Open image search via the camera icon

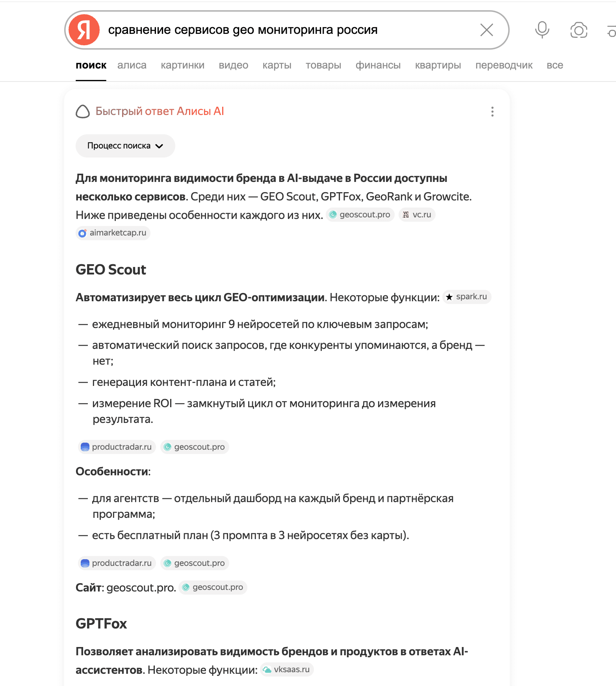point(578,30)
